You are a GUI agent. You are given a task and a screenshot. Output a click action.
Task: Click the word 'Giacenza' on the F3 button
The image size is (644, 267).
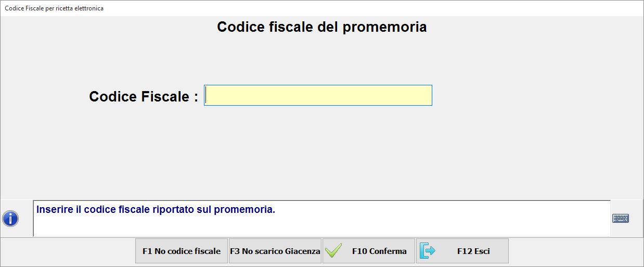(x=303, y=251)
